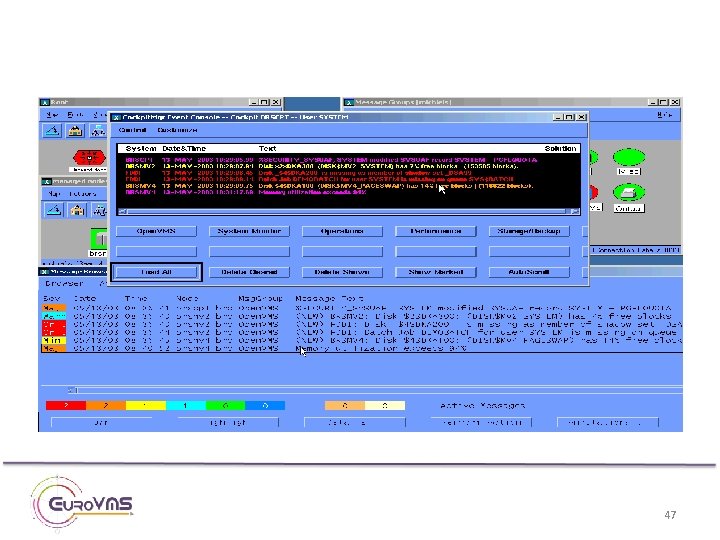Screen dimensions: 720x540
Task: Click the cyan severity counter swatch
Action: tap(186, 405)
